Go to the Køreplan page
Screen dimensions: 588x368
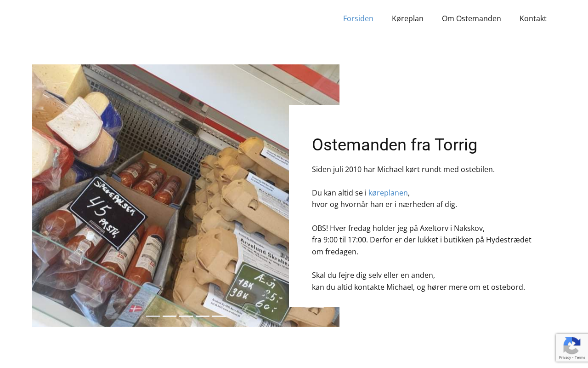pyautogui.click(x=407, y=18)
